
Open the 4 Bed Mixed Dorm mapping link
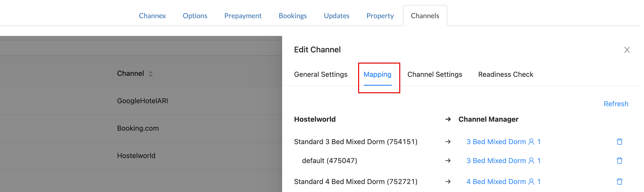[503, 182]
